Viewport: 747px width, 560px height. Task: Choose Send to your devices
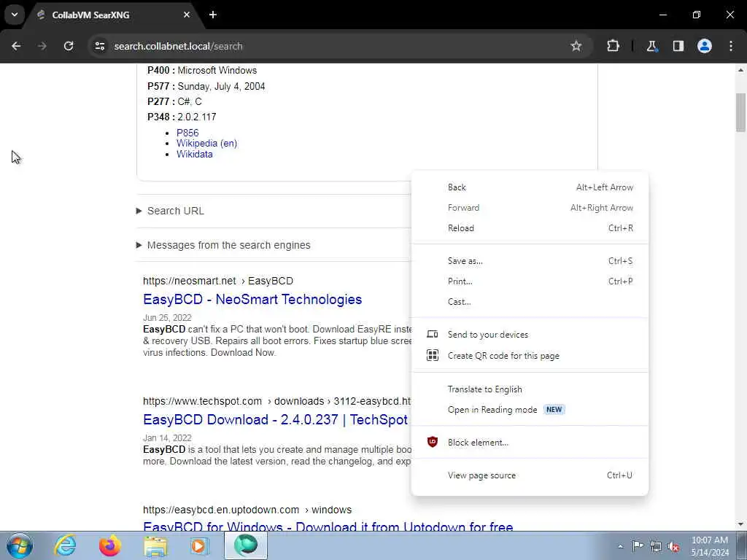[530, 335]
